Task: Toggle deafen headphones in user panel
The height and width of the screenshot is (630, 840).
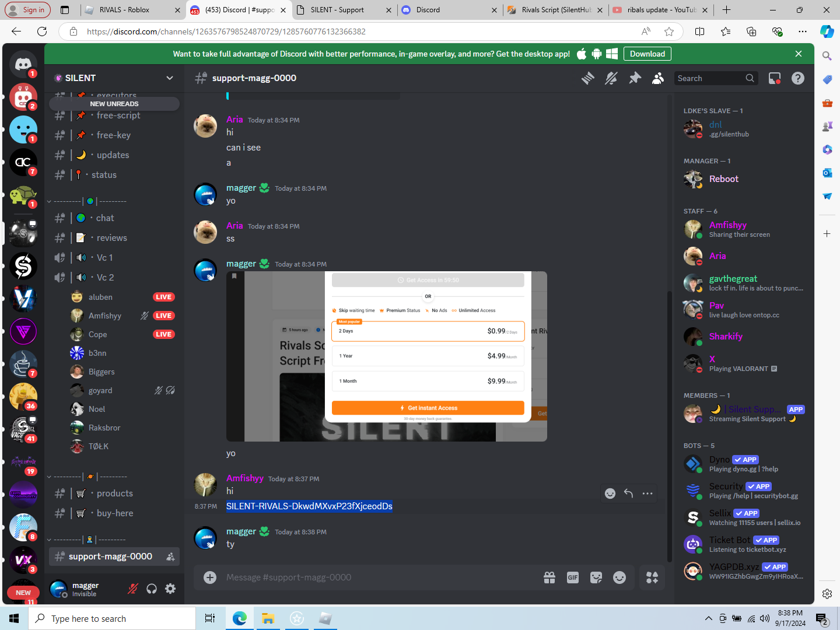Action: pyautogui.click(x=152, y=589)
